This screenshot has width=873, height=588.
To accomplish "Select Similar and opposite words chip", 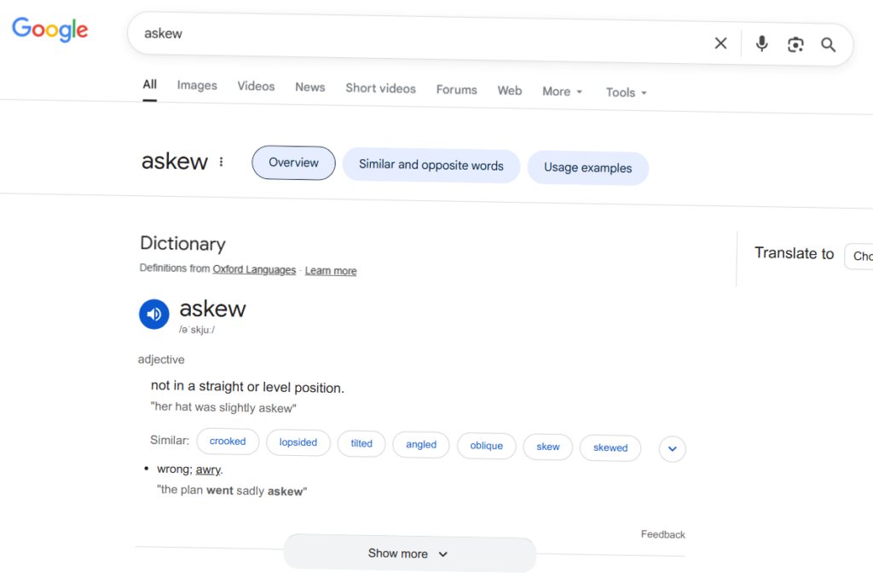I will coord(431,165).
